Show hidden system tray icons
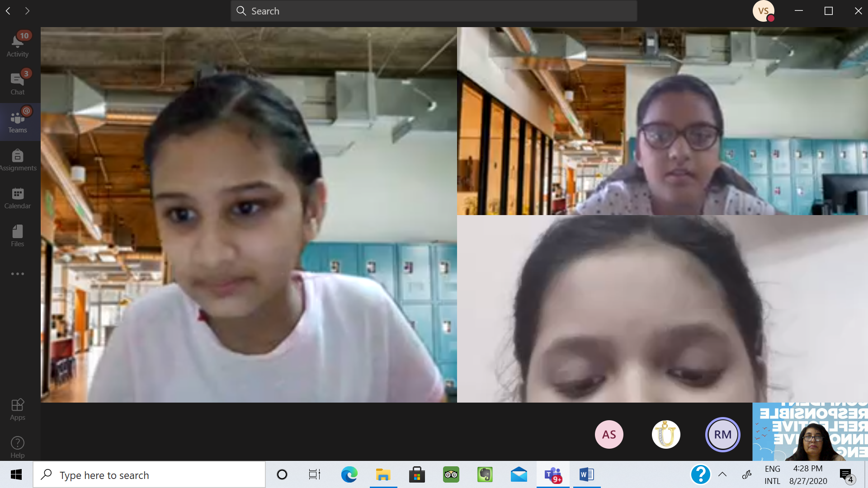The image size is (868, 488). point(722,474)
